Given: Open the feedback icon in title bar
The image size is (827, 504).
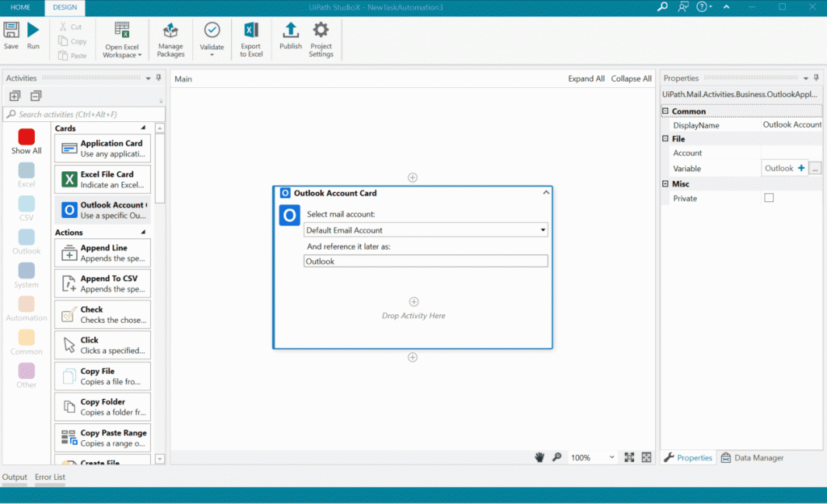Looking at the screenshot, I should (683, 6).
